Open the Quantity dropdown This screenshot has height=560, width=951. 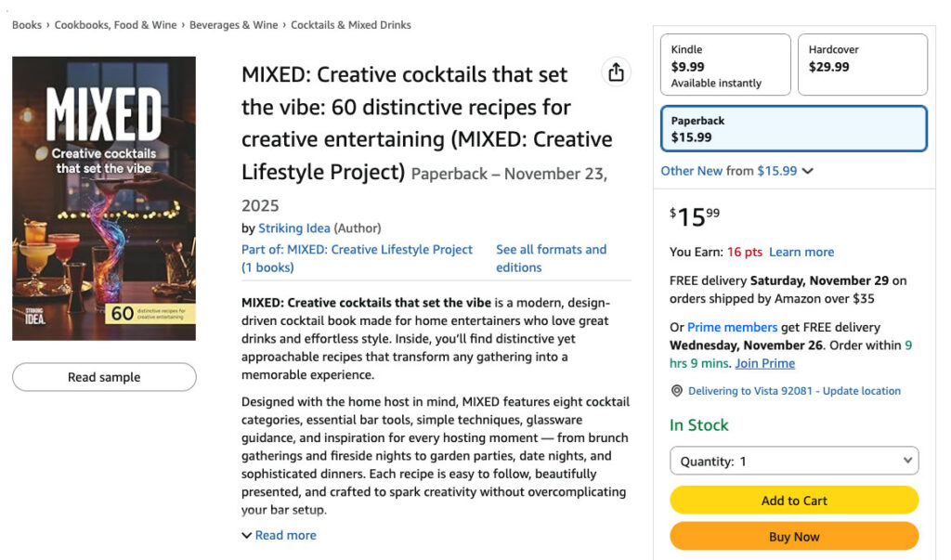794,461
